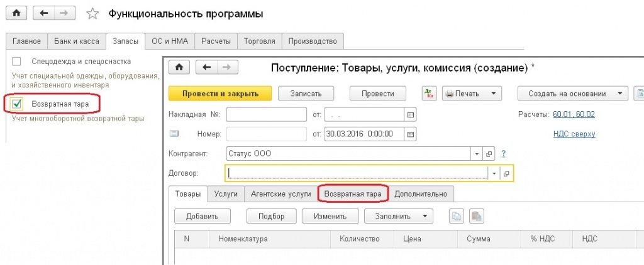
Task: Click the paste rows icon in table toolbar
Action: (x=477, y=216)
